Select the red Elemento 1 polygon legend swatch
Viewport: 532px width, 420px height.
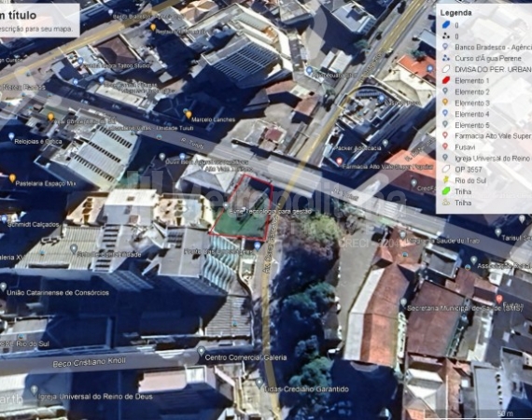(446, 80)
